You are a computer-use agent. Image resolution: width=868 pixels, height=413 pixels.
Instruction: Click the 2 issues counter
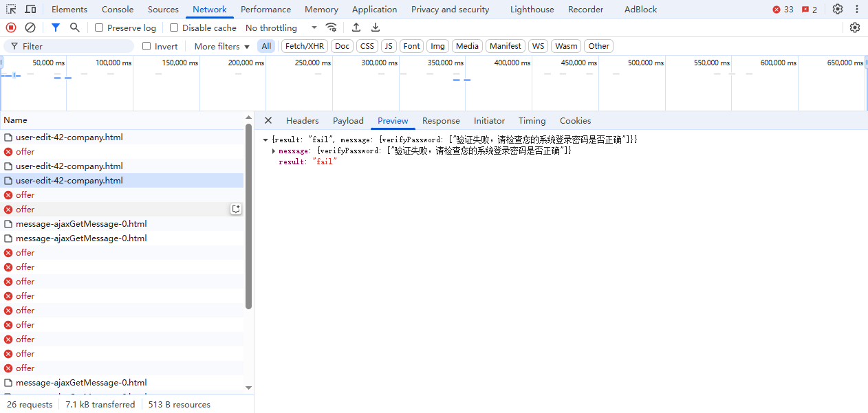click(x=810, y=9)
